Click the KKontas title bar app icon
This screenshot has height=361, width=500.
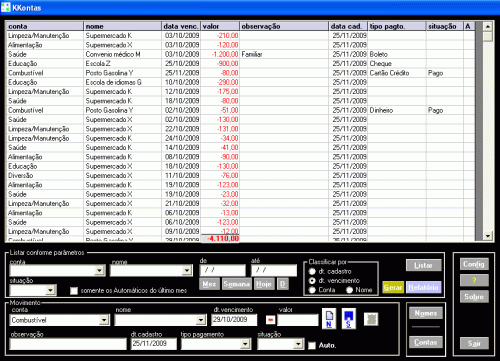(x=6, y=7)
